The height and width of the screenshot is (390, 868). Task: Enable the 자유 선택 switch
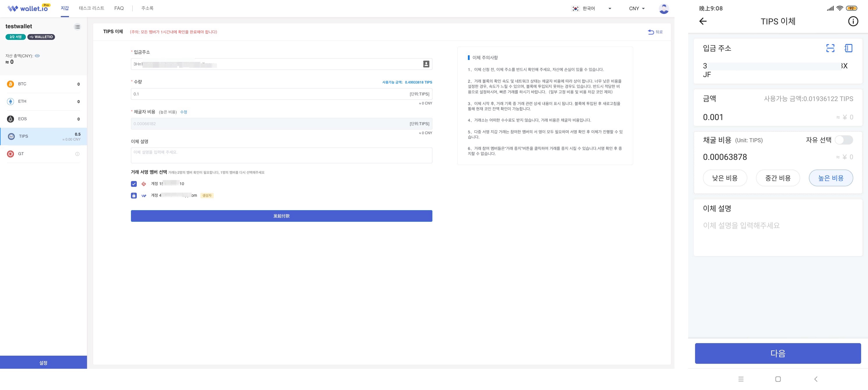pyautogui.click(x=844, y=140)
